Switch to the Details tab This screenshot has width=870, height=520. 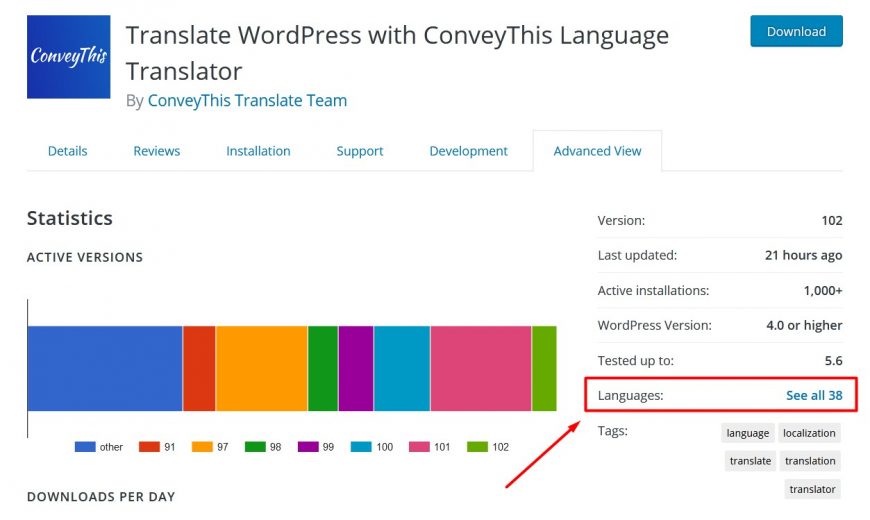pyautogui.click(x=68, y=151)
